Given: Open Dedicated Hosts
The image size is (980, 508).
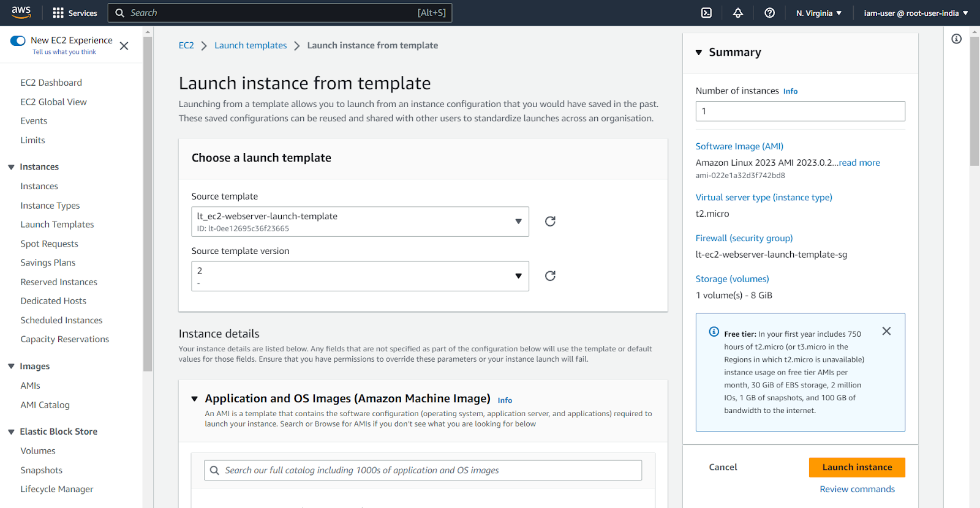Looking at the screenshot, I should pyautogui.click(x=53, y=301).
